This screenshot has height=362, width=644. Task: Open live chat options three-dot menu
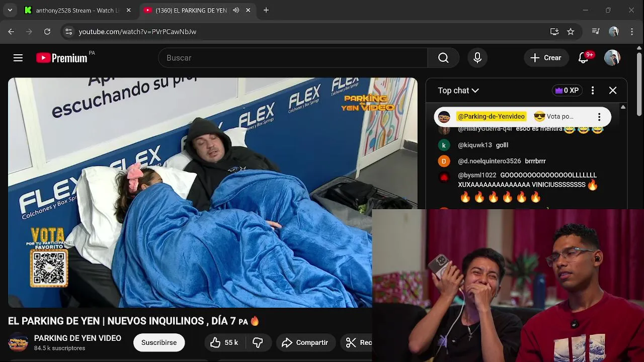pyautogui.click(x=593, y=90)
